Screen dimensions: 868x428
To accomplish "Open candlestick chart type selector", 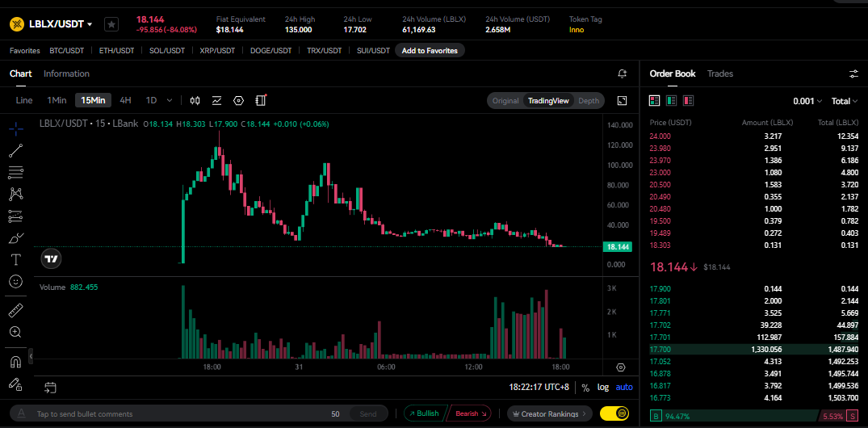I will coord(195,101).
